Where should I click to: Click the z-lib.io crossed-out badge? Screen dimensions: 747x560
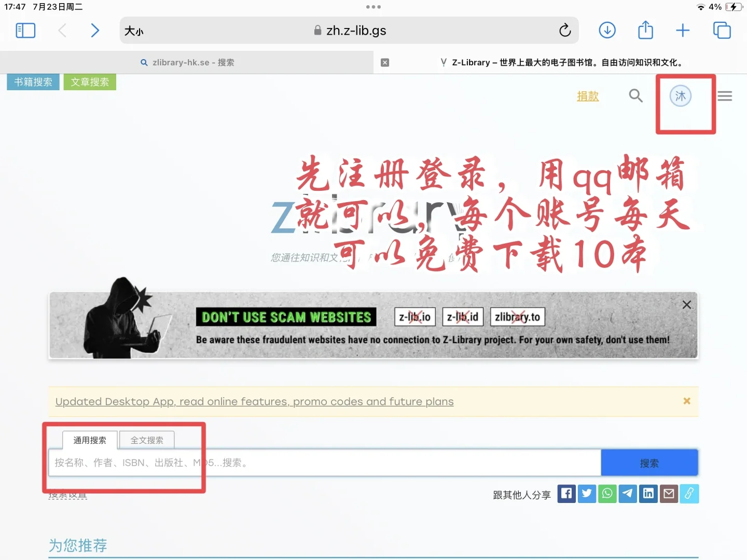tap(415, 317)
